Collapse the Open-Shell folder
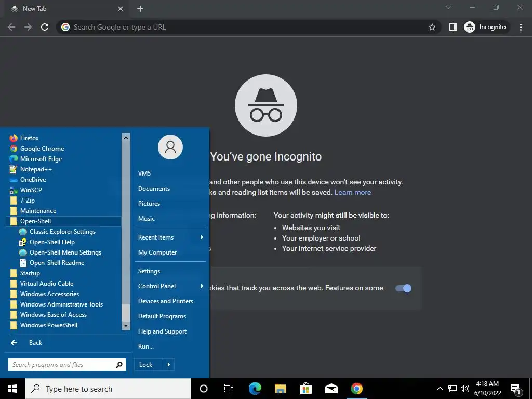532x399 pixels. point(63,221)
